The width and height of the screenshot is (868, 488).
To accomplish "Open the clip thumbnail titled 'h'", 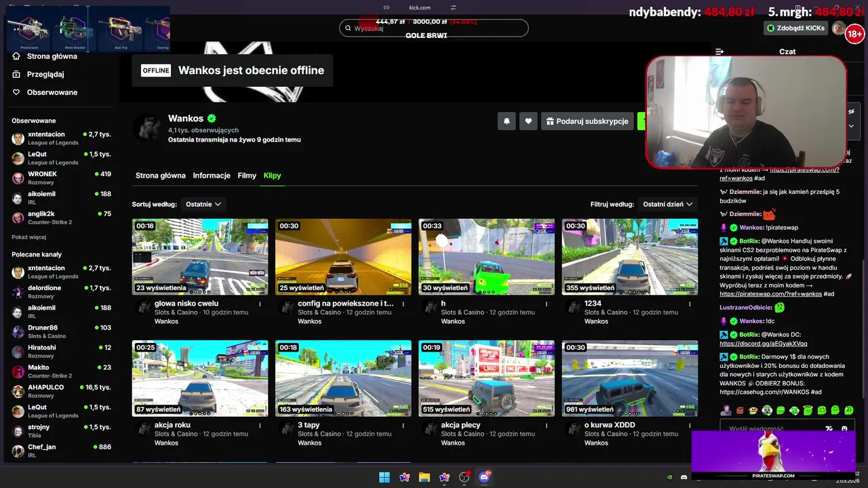I will coord(486,257).
